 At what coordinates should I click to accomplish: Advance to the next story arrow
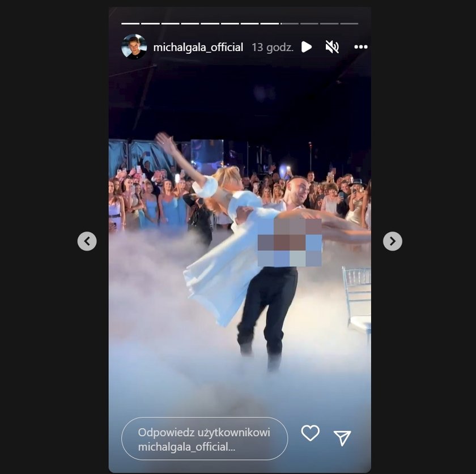[x=393, y=241]
